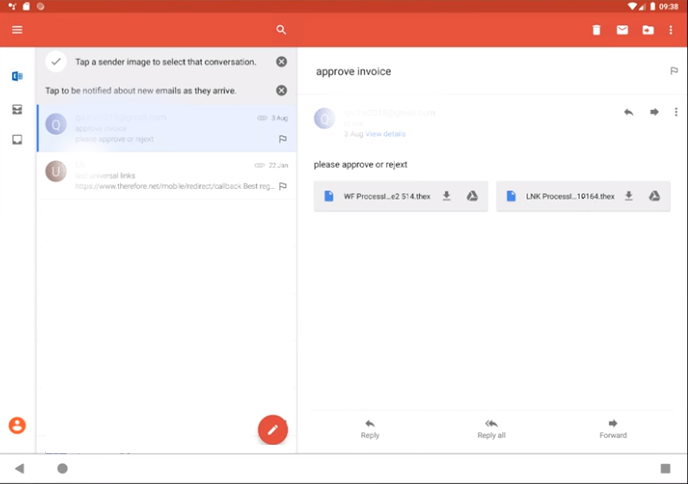Open the test universal links email row
The height and width of the screenshot is (484, 688).
click(167, 176)
